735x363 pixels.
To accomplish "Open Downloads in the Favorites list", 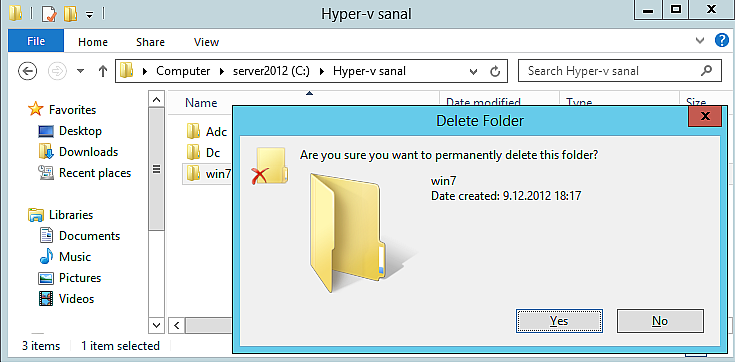I will click(x=88, y=152).
